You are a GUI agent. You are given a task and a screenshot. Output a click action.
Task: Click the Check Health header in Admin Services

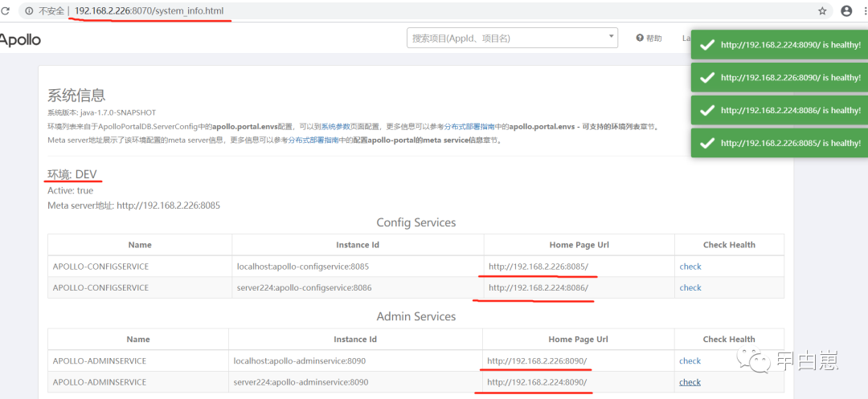point(729,339)
